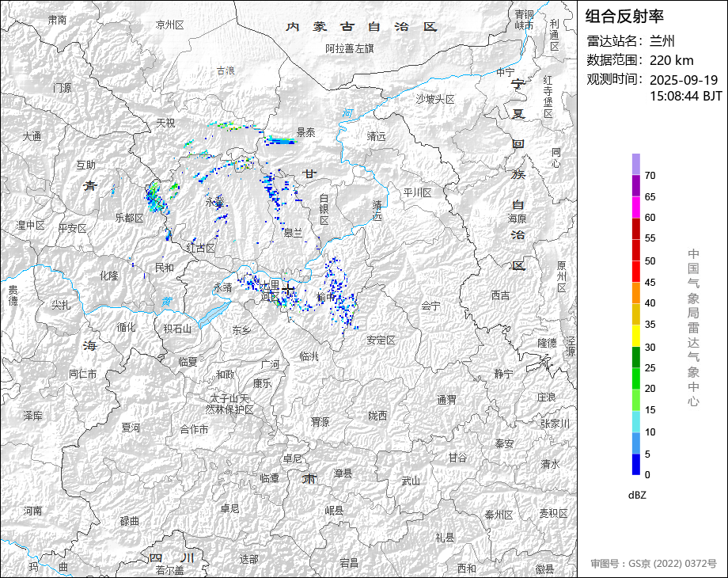Click the 乐都区 map label

[130, 218]
